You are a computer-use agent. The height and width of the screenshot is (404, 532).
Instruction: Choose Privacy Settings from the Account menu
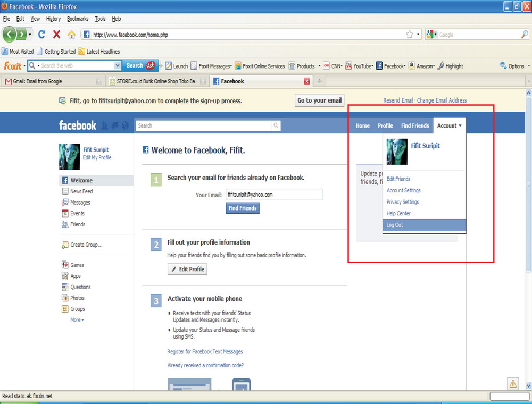click(x=403, y=202)
